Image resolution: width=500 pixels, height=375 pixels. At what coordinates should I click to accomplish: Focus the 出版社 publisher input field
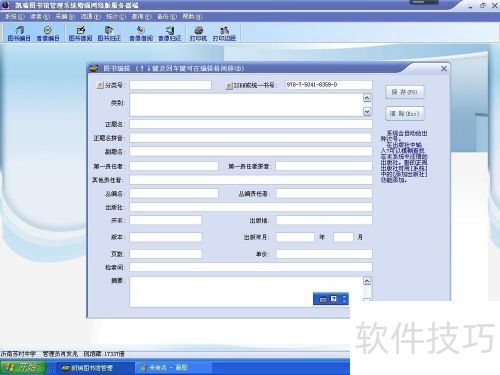point(251,207)
